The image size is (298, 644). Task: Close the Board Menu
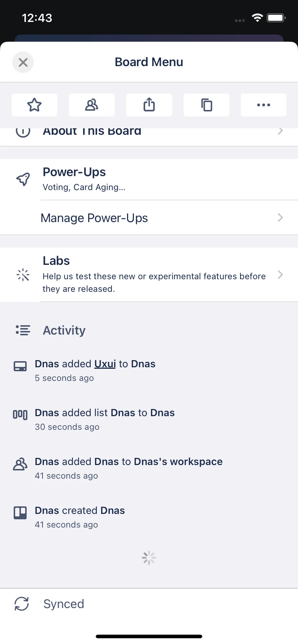pyautogui.click(x=23, y=62)
